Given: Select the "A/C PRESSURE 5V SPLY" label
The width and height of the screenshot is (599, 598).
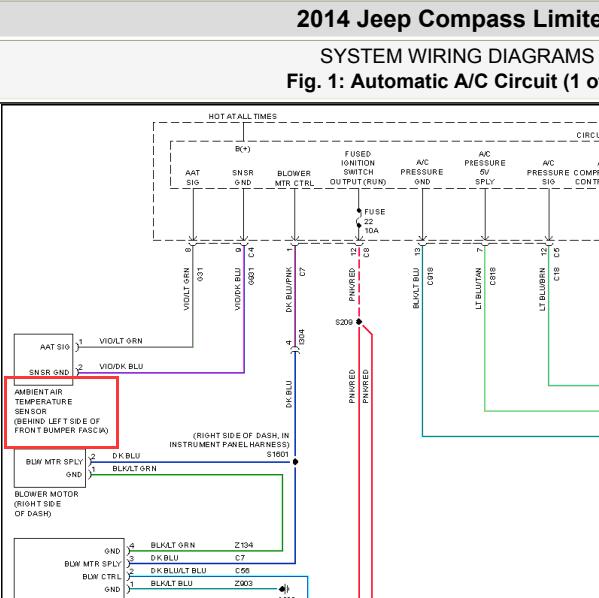Looking at the screenshot, I should coord(485,168).
